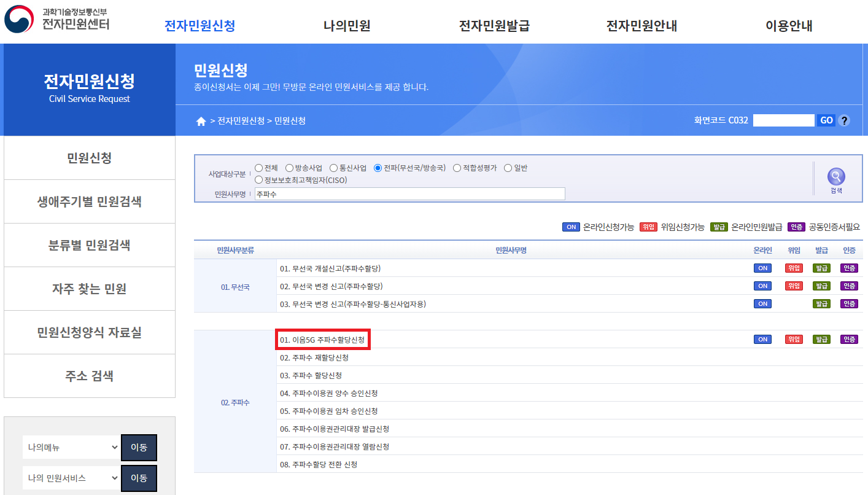Select 주소 검색 in sidebar
Viewport: 868px width, 495px height.
(90, 376)
